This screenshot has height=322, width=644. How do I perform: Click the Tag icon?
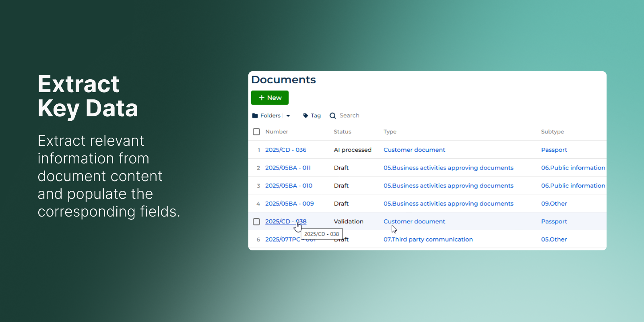coord(305,116)
